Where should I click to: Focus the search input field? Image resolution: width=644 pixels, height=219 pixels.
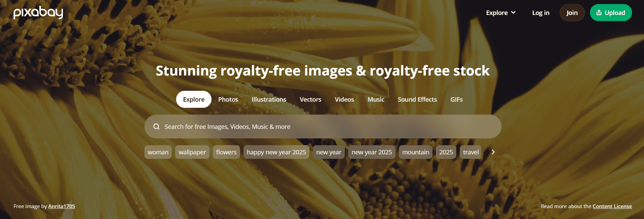[x=323, y=127]
